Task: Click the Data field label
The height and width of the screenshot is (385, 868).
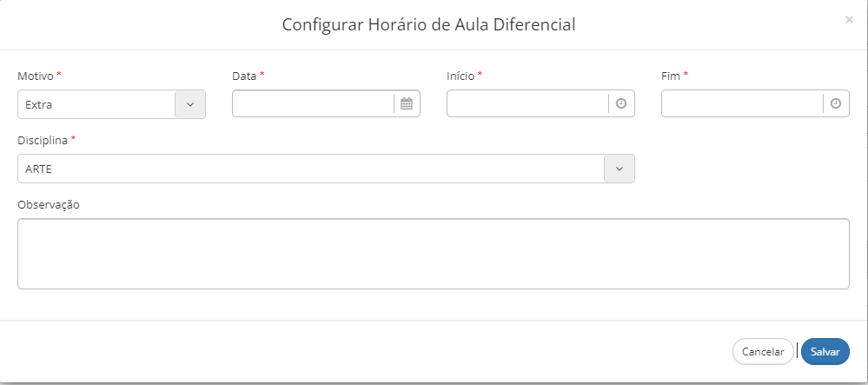Action: pos(245,76)
